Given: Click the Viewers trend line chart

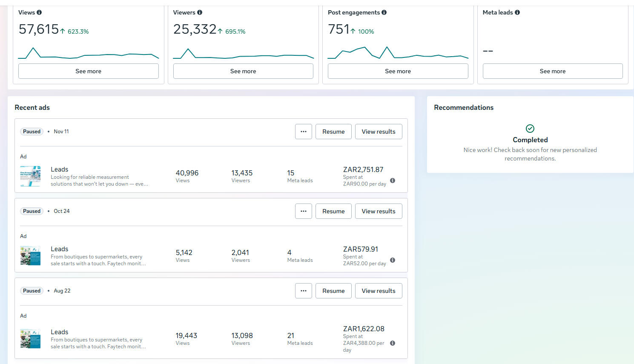Looking at the screenshot, I should tap(243, 54).
